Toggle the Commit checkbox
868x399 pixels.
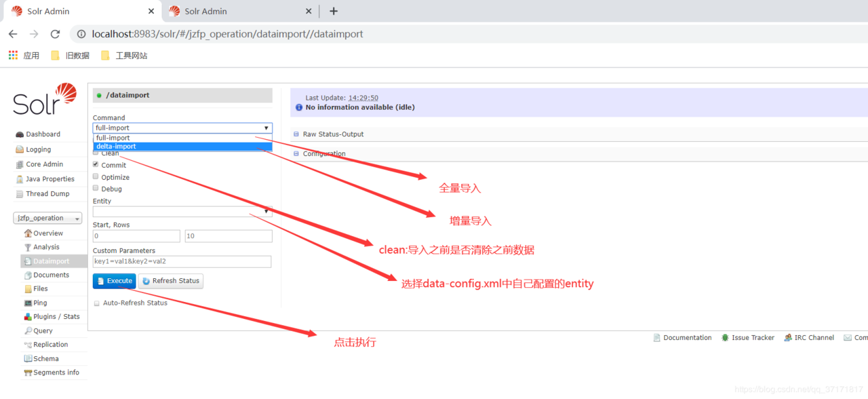pos(96,164)
